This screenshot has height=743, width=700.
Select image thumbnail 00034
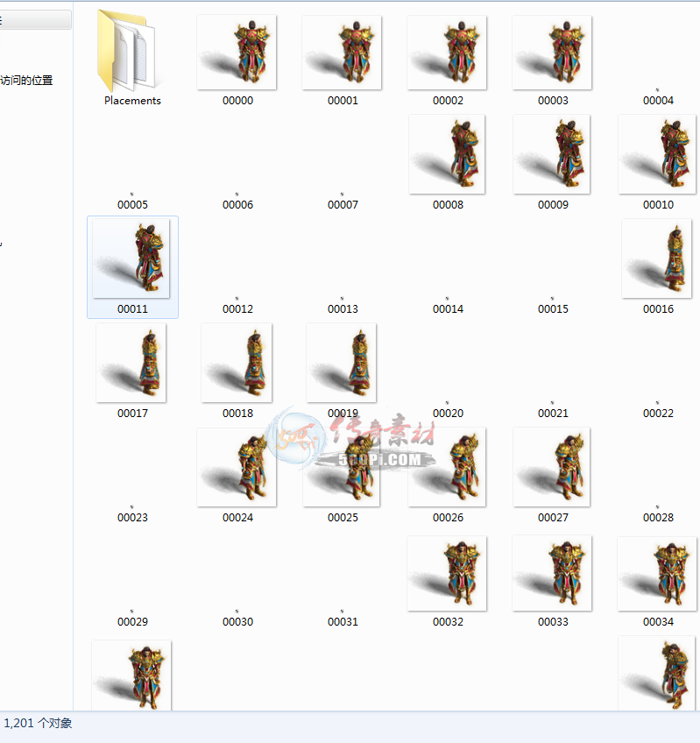657,573
